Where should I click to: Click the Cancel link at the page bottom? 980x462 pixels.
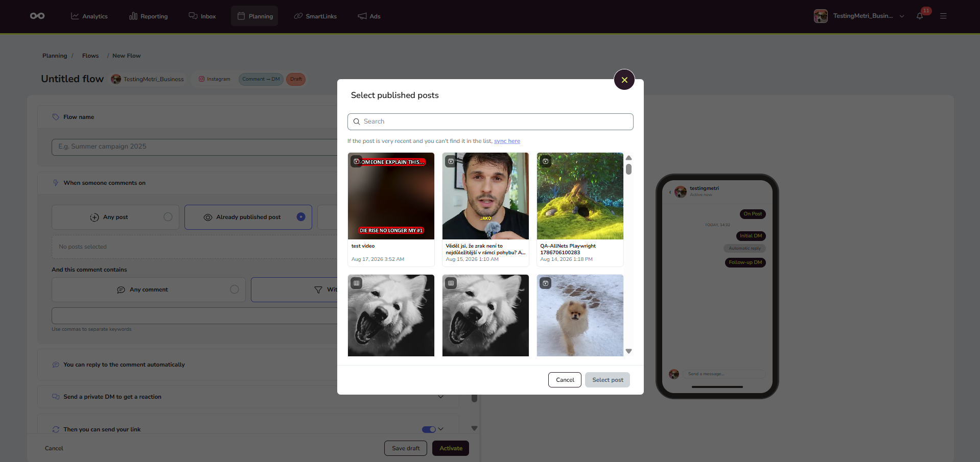pyautogui.click(x=54, y=448)
